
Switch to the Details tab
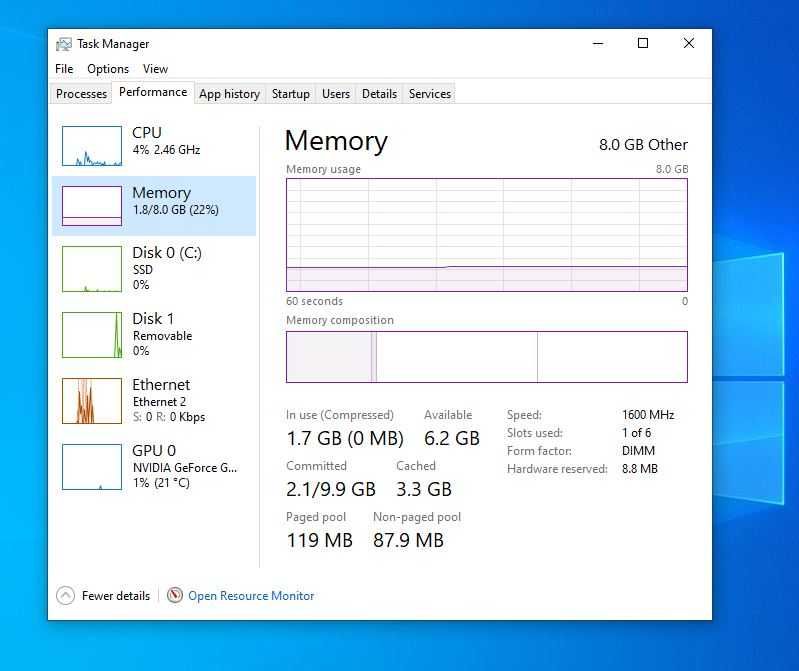tap(379, 94)
